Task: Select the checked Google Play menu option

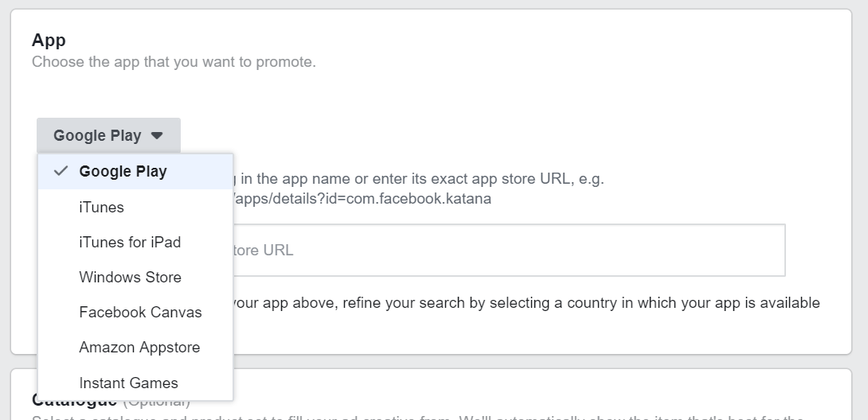Action: coord(123,172)
